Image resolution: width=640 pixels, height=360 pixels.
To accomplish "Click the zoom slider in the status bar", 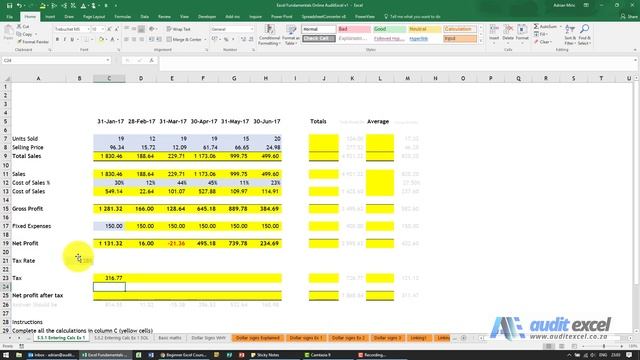I will coord(604,346).
